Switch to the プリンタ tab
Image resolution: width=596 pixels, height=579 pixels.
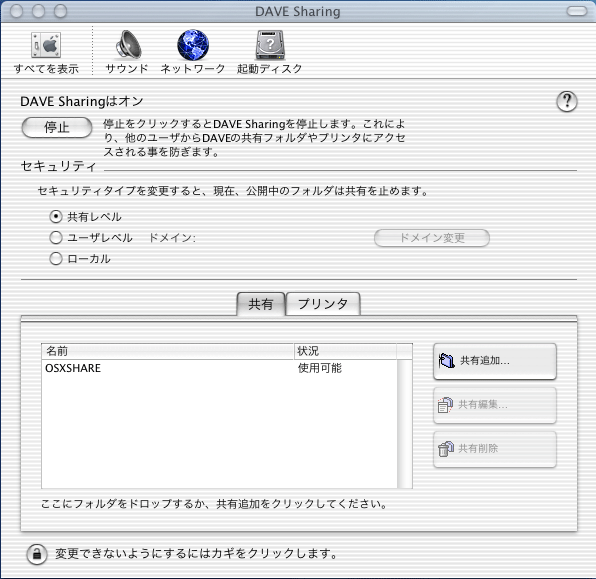point(323,304)
